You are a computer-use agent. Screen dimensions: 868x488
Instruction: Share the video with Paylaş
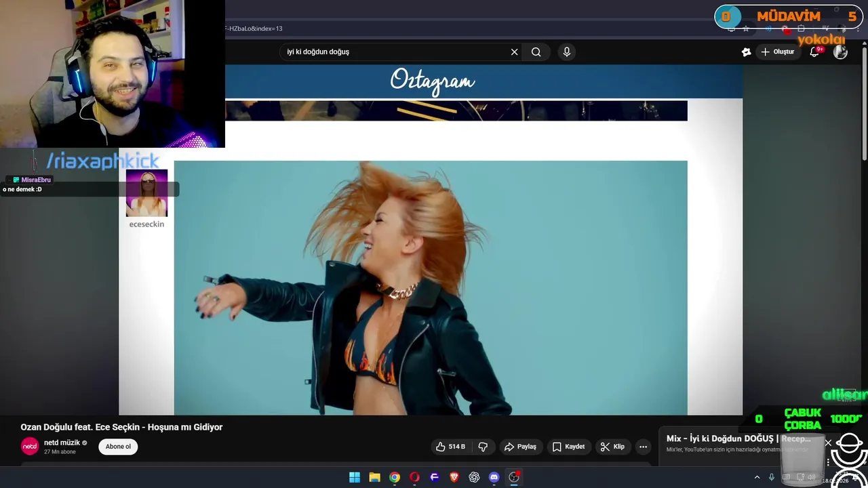click(520, 447)
